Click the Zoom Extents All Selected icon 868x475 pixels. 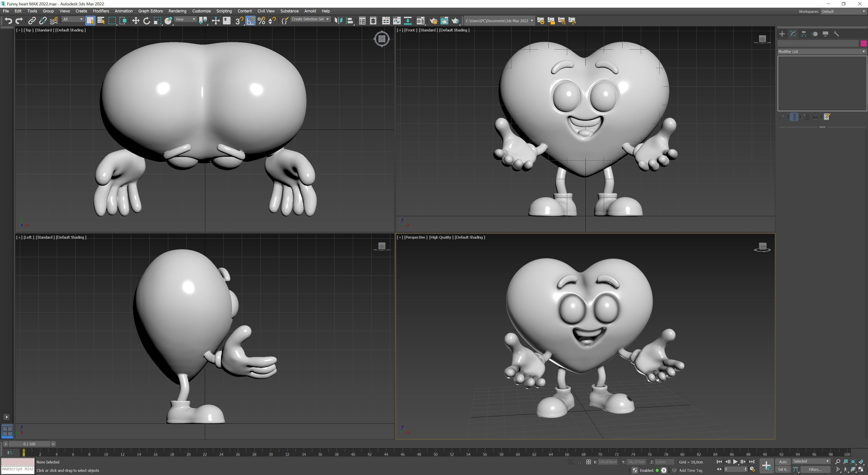861,461
